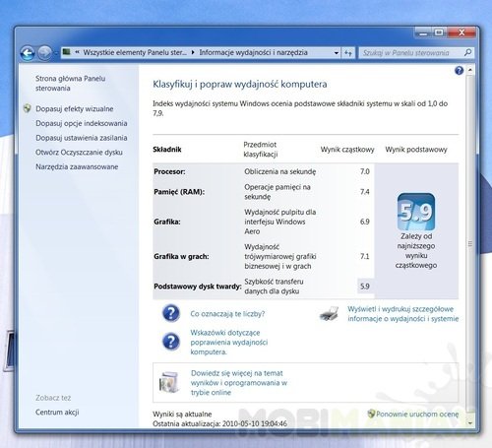Refresh the address bar with refresh icon
This screenshot has width=492, height=448.
pos(348,53)
